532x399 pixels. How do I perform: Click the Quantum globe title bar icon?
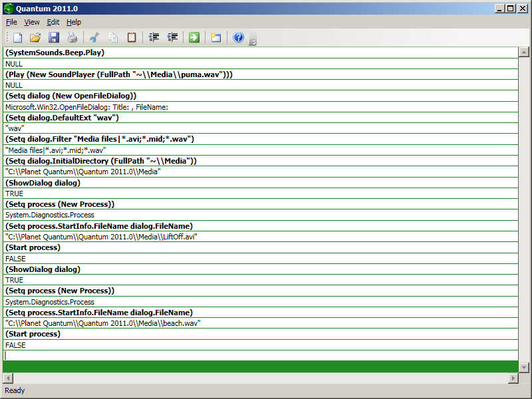[9, 9]
